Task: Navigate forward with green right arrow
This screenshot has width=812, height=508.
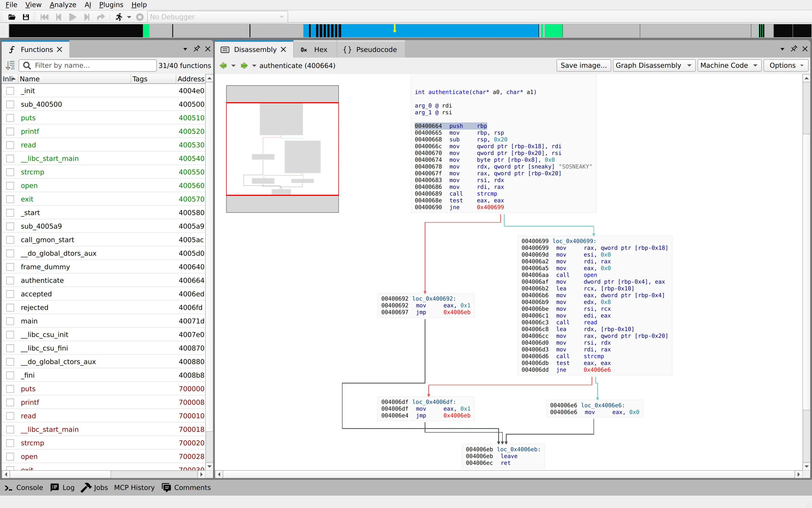Action: [244, 65]
